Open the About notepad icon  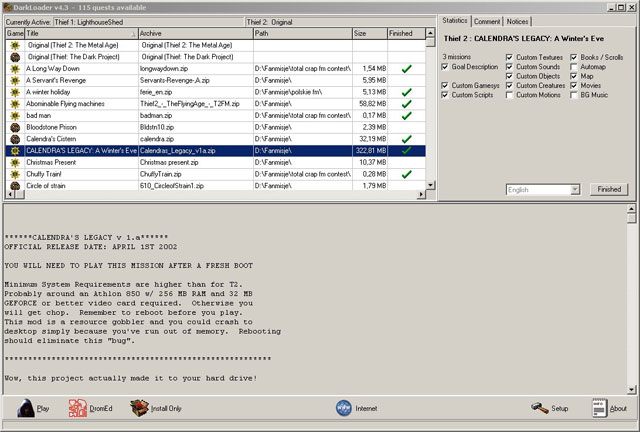click(600, 408)
